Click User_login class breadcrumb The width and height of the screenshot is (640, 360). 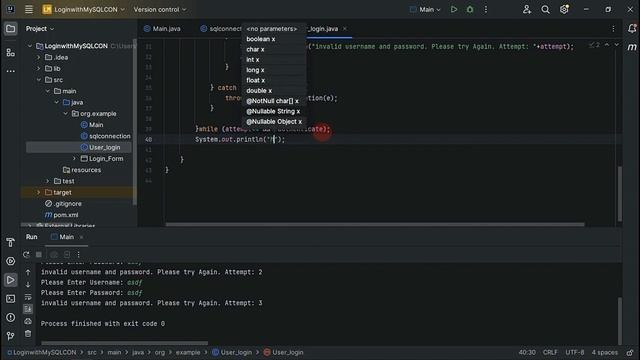coord(232,352)
